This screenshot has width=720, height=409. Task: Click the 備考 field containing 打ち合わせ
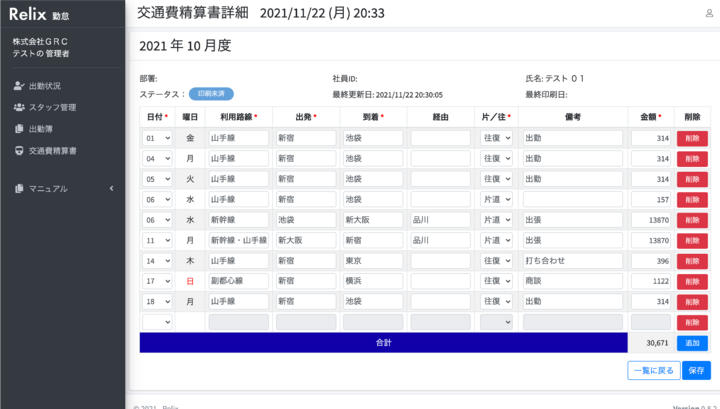[x=572, y=261]
